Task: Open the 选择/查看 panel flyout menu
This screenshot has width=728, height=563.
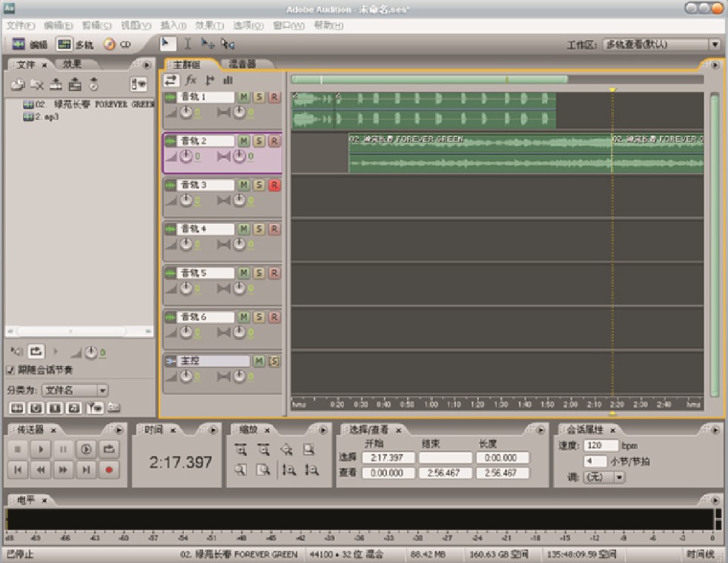Action: tap(540, 430)
